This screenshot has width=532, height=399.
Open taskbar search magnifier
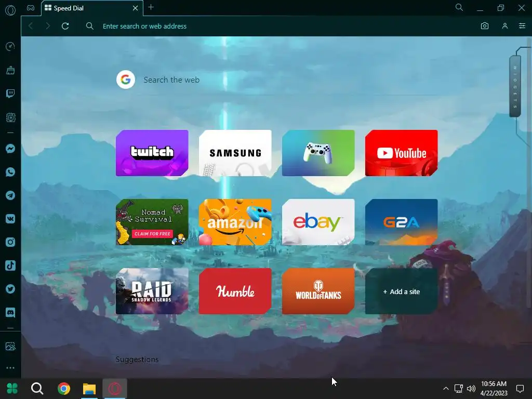(x=37, y=389)
